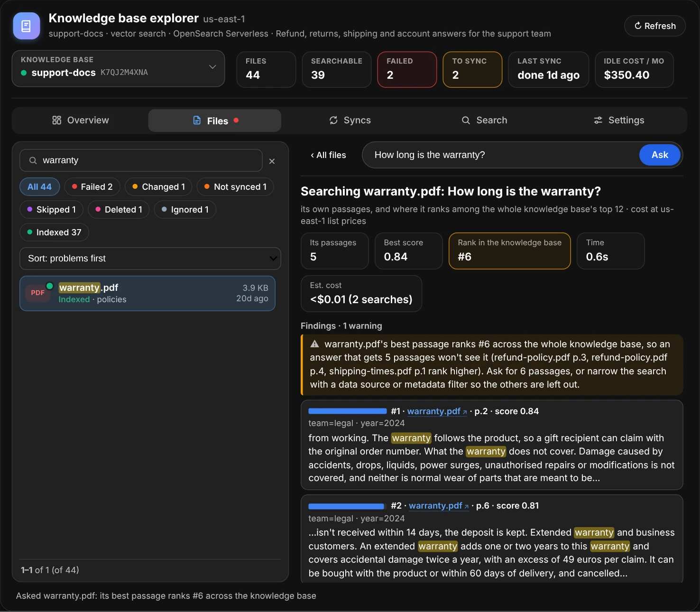The image size is (700, 612).
Task: Toggle the Ignored 1 filter chip
Action: click(185, 210)
